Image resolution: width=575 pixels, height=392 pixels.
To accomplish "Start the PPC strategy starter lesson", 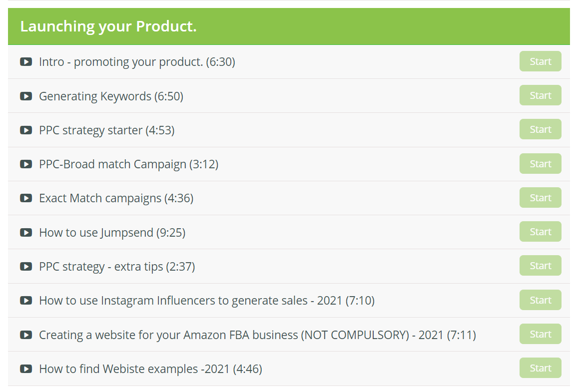I will [540, 129].
